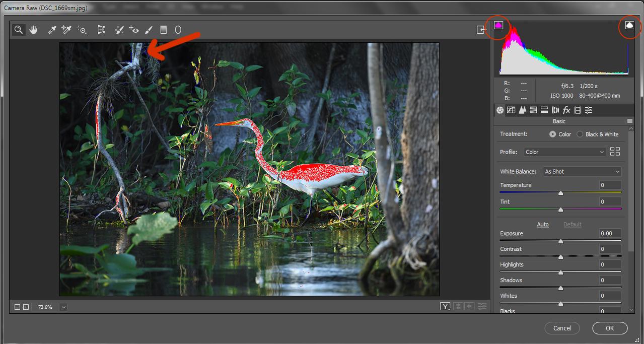Toggle the shadow clipping warning
The image size is (644, 344).
[x=498, y=25]
